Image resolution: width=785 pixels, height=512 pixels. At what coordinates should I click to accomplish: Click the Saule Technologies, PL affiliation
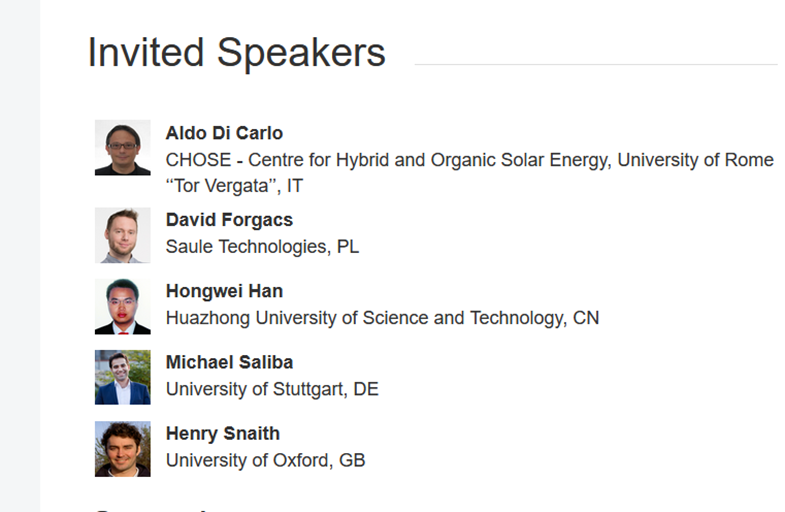tap(262, 247)
